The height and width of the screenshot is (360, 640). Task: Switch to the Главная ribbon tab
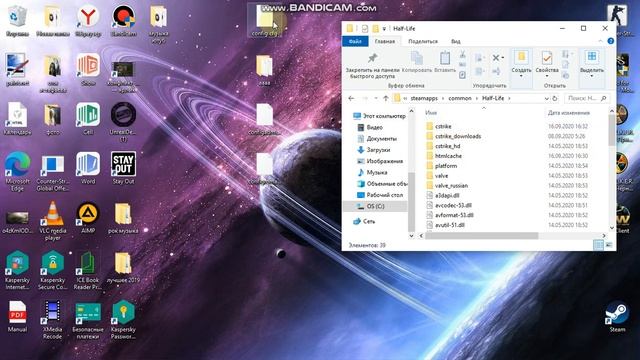[384, 41]
